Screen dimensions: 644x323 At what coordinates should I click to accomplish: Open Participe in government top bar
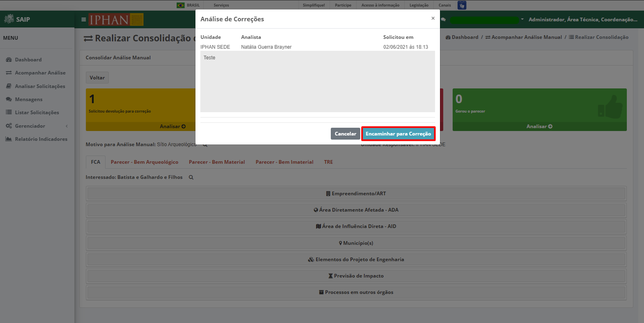343,5
